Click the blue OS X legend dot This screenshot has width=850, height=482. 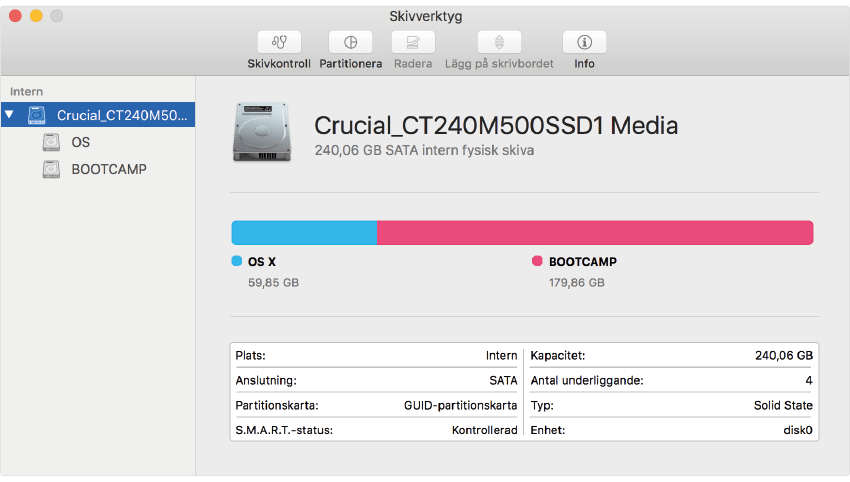click(237, 261)
